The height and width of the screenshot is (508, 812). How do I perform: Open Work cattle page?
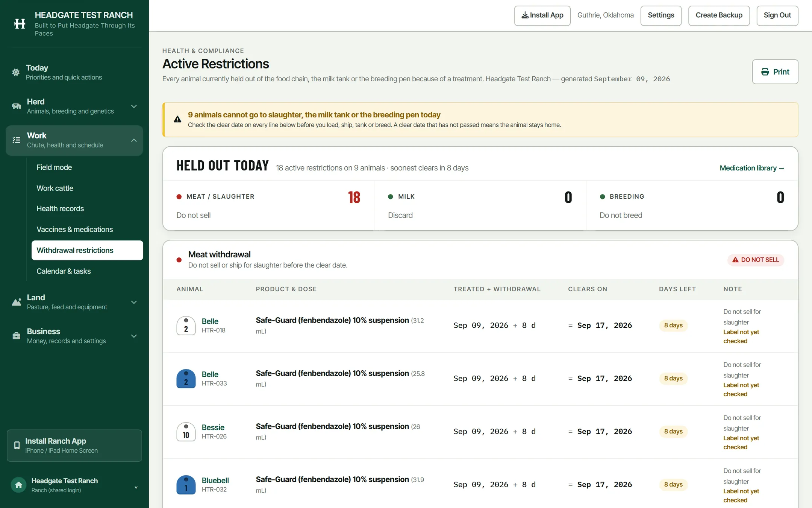[87, 188]
